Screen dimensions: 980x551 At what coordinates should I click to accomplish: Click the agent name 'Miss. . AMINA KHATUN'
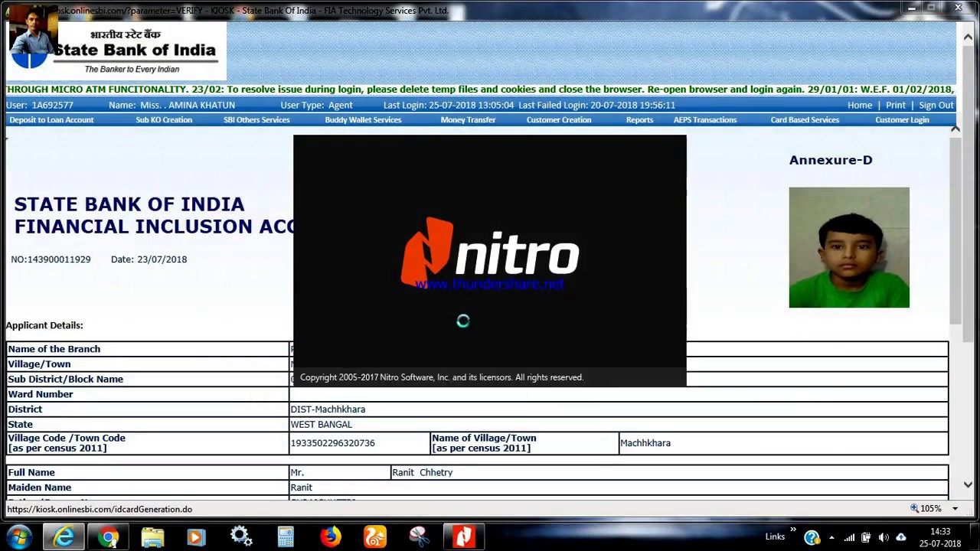tap(188, 105)
